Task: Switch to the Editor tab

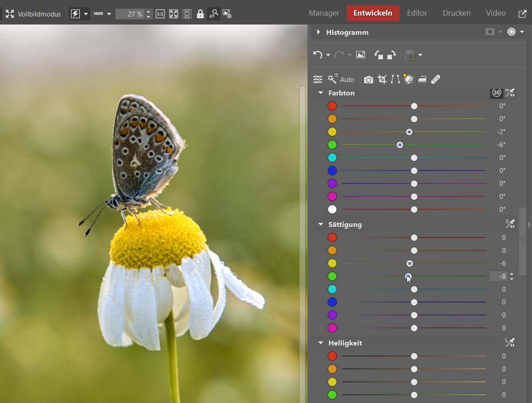Action: pyautogui.click(x=417, y=13)
